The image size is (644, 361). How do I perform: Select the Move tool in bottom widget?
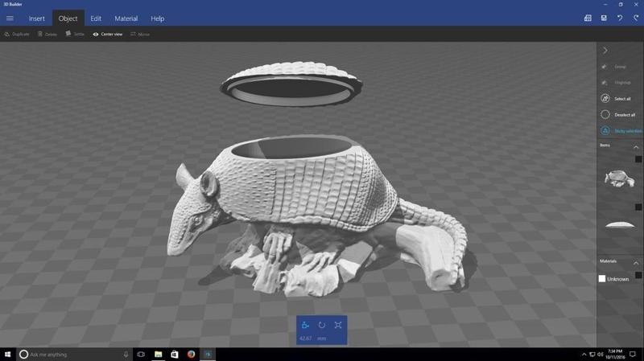click(x=305, y=325)
